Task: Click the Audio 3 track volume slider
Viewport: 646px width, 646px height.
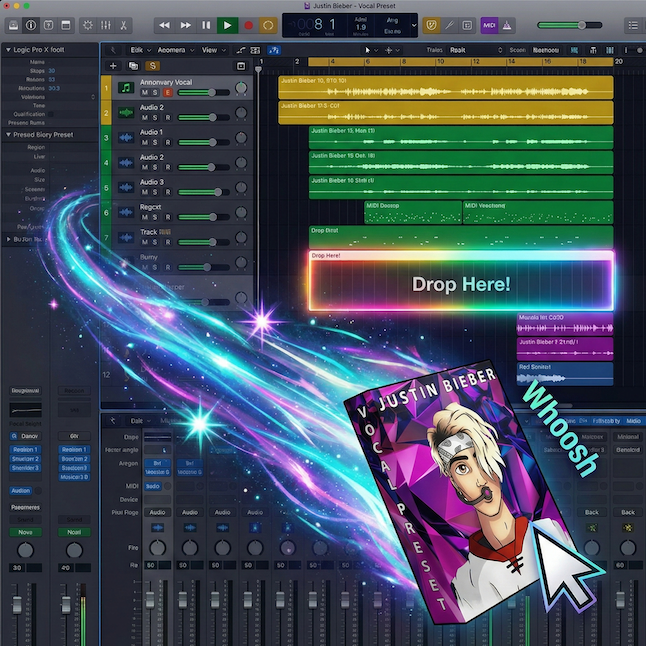Action: (x=204, y=192)
